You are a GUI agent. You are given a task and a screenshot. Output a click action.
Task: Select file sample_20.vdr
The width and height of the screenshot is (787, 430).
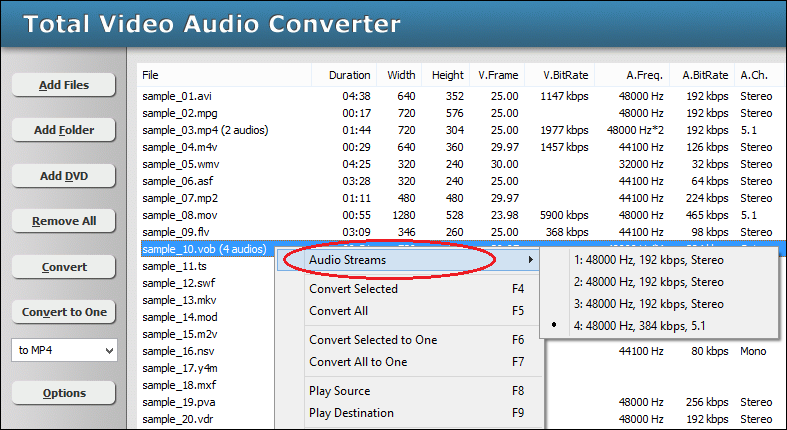178,419
